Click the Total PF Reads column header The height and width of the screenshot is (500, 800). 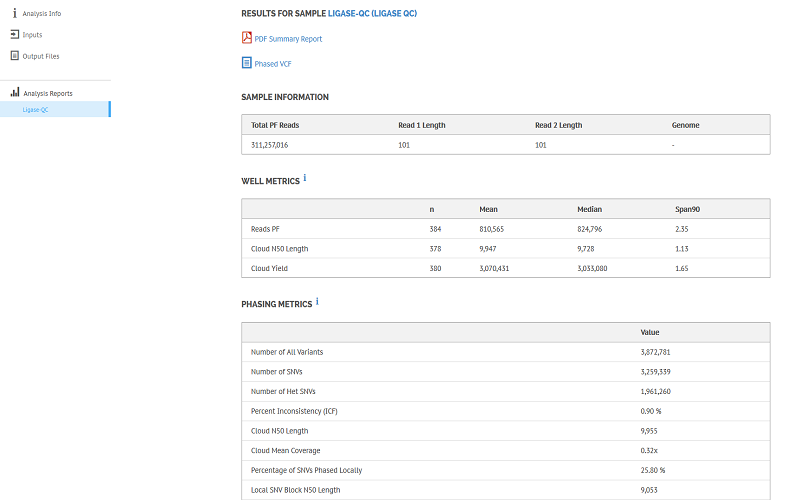pos(275,125)
